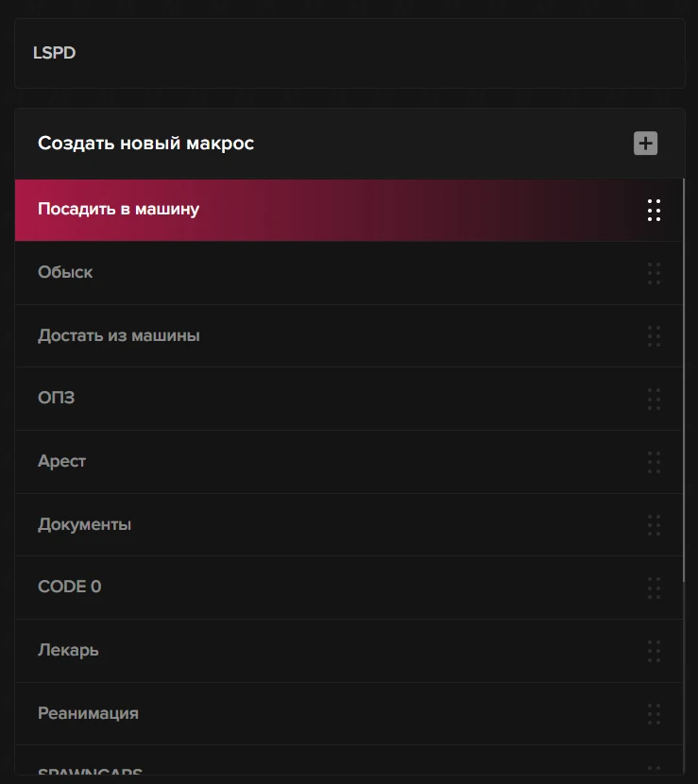Click the drag handle beside Лекарь
Viewport: 698px width, 784px height.
pos(654,650)
